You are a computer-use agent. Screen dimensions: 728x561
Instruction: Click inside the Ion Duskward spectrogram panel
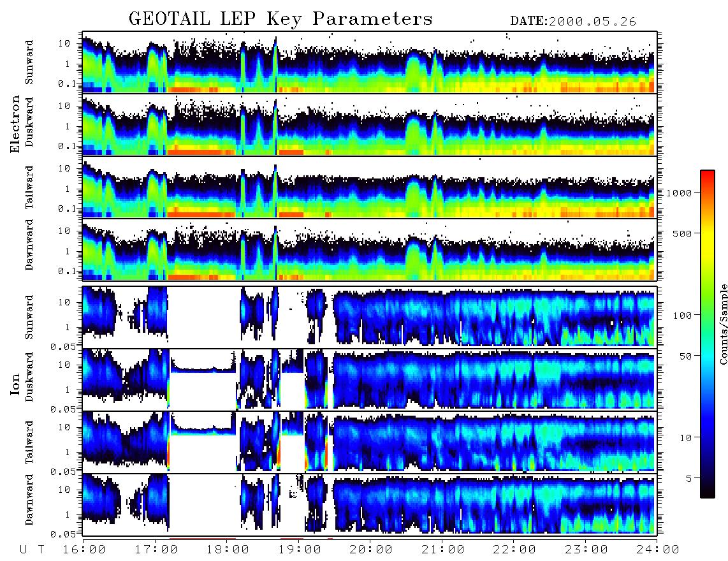(370, 379)
